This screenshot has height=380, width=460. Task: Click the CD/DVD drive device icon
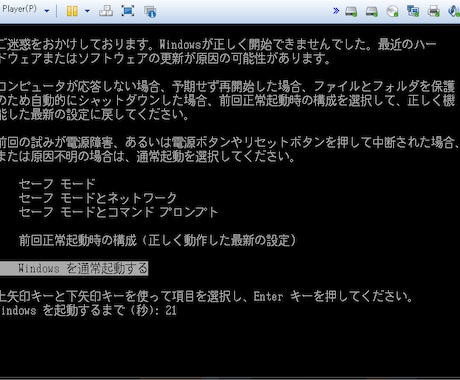point(392,12)
